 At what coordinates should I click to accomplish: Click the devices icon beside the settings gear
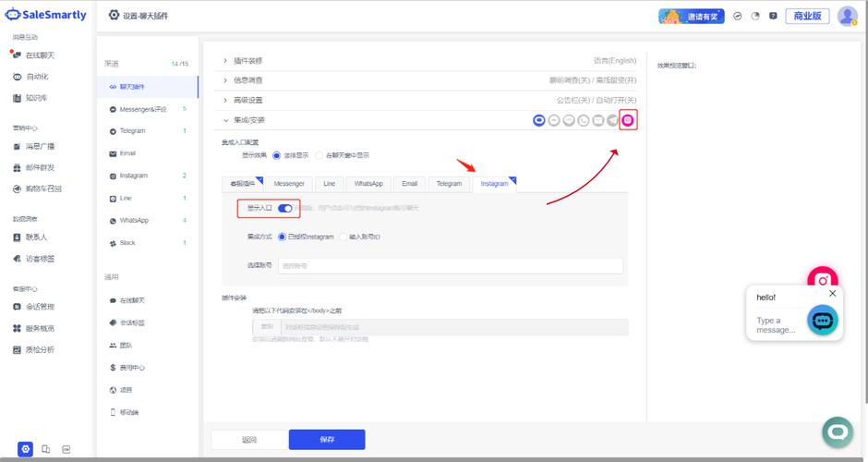pyautogui.click(x=46, y=449)
